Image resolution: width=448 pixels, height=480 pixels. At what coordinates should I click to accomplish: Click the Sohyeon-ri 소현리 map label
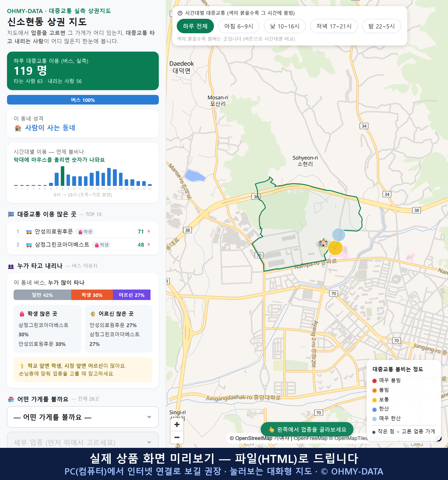coord(305,161)
